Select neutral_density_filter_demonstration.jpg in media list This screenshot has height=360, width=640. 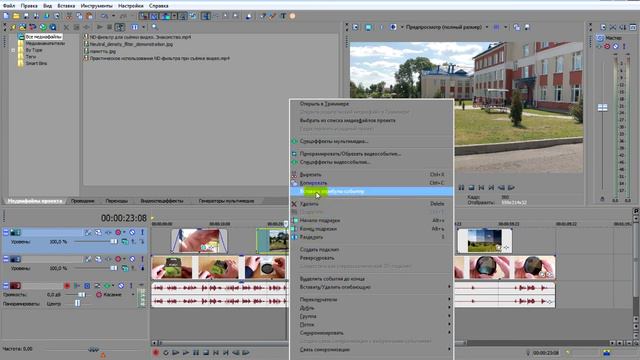[131, 44]
